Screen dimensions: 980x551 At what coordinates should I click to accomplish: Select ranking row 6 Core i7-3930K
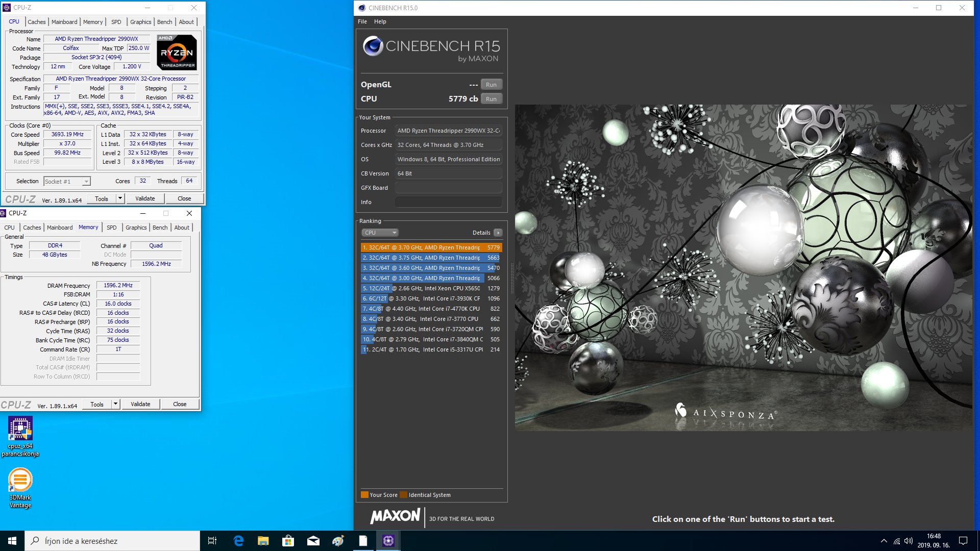pyautogui.click(x=431, y=298)
